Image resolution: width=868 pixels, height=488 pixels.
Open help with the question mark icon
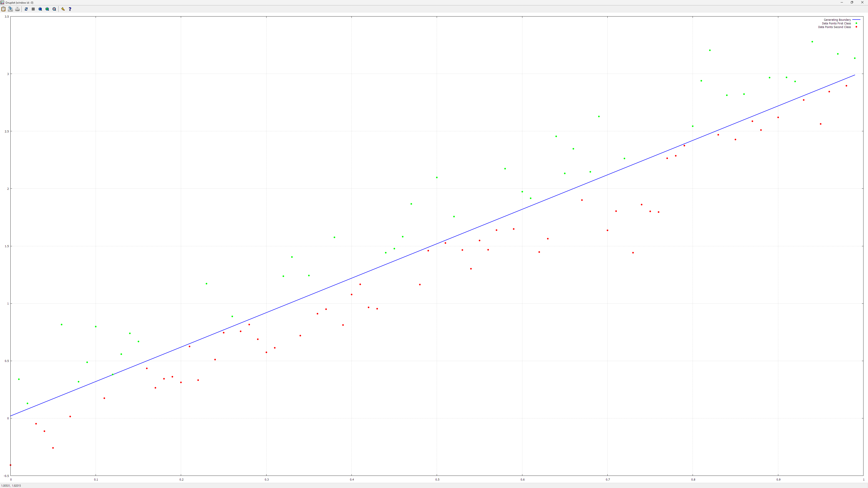(x=70, y=9)
